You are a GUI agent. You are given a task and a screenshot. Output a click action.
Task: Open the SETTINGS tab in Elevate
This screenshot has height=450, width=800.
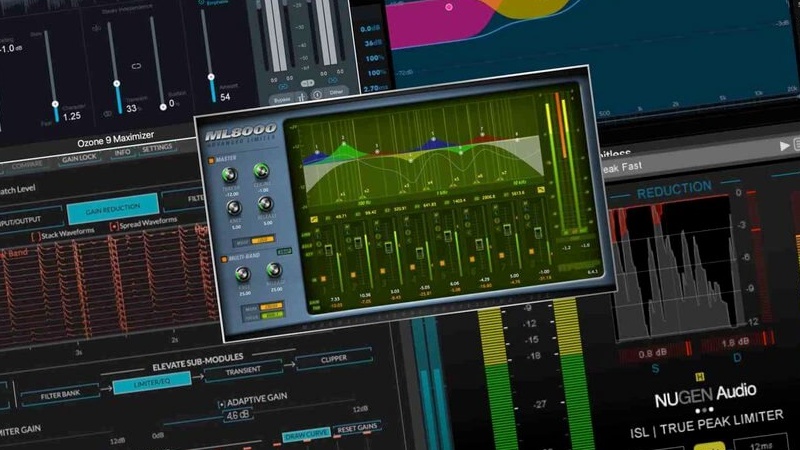[157, 148]
